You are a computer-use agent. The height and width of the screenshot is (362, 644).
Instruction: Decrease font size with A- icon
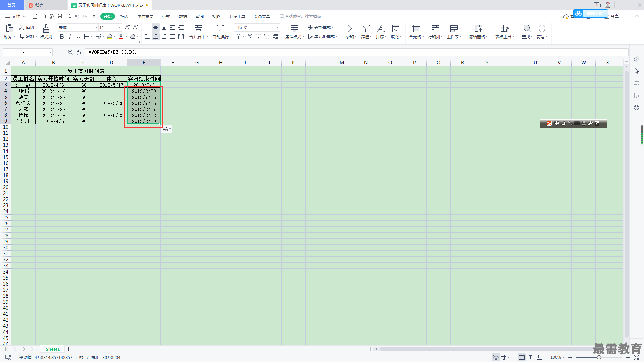(x=136, y=27)
